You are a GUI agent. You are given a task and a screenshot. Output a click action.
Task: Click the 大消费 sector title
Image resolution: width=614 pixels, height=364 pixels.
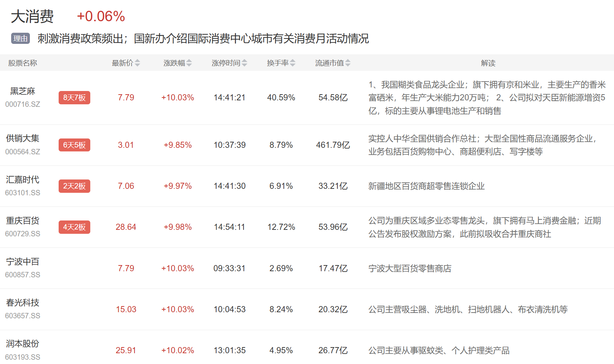pos(32,17)
